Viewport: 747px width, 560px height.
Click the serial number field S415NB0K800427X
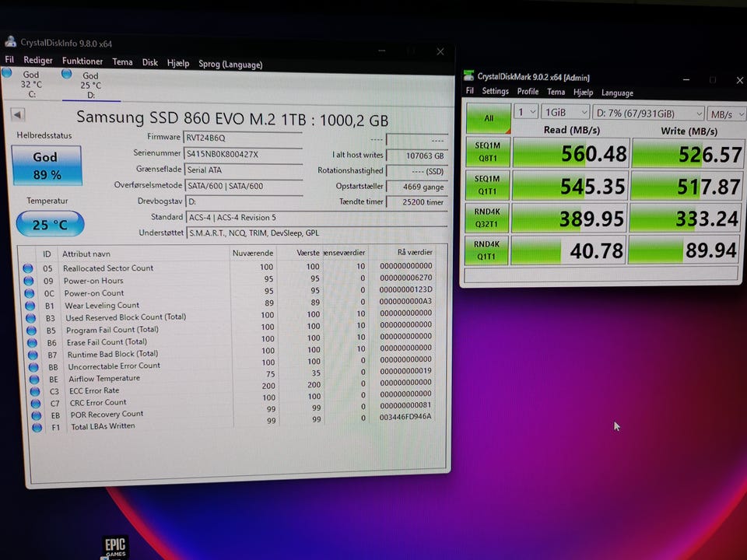(x=243, y=154)
